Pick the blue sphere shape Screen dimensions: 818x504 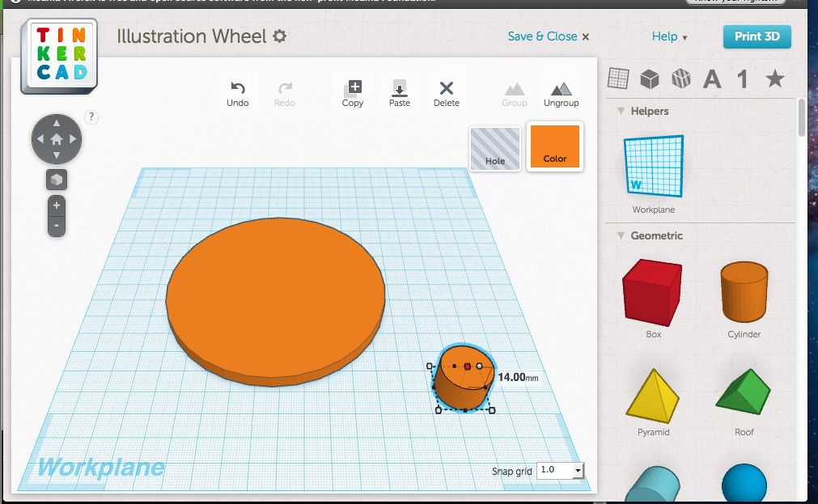click(744, 484)
